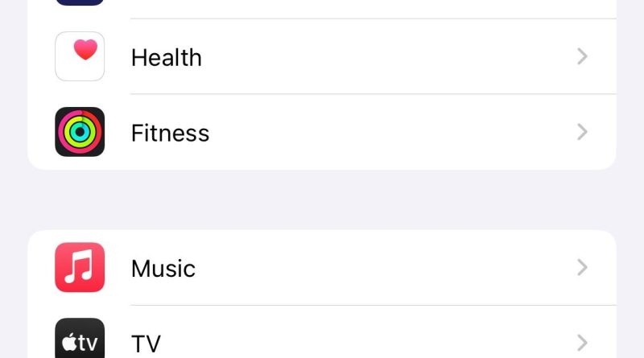Open Fitness settings via its chevron
Viewport: 644px width, 358px height.
coord(582,132)
